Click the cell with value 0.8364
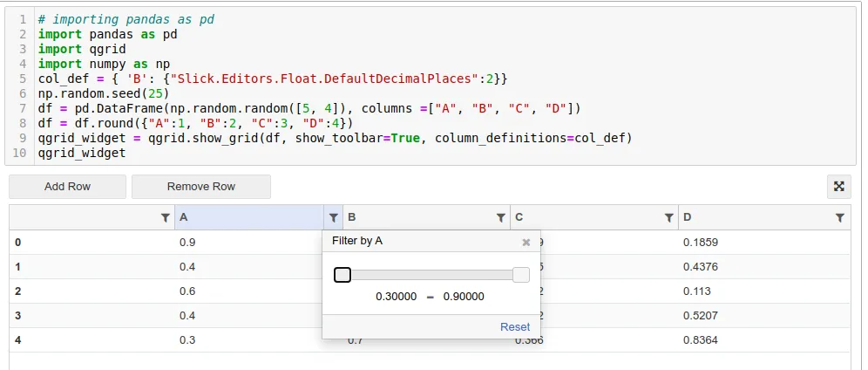This screenshot has height=370, width=868. [x=701, y=339]
